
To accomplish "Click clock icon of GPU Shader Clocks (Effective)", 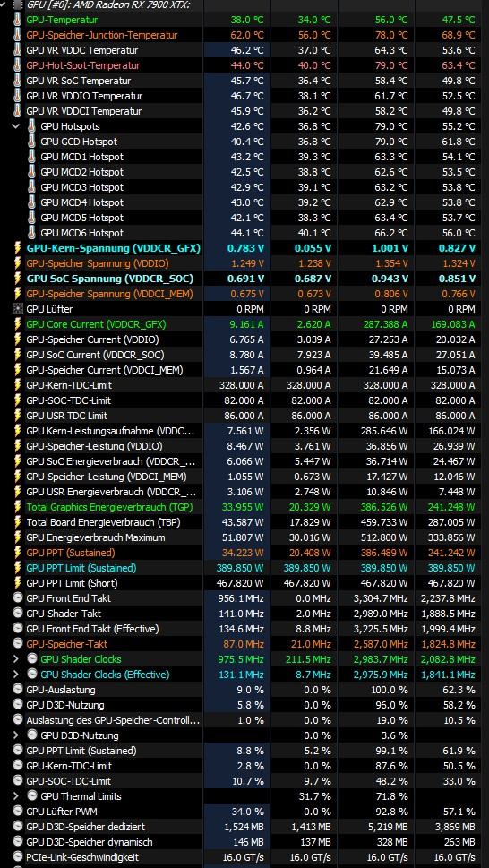I will click(32, 675).
